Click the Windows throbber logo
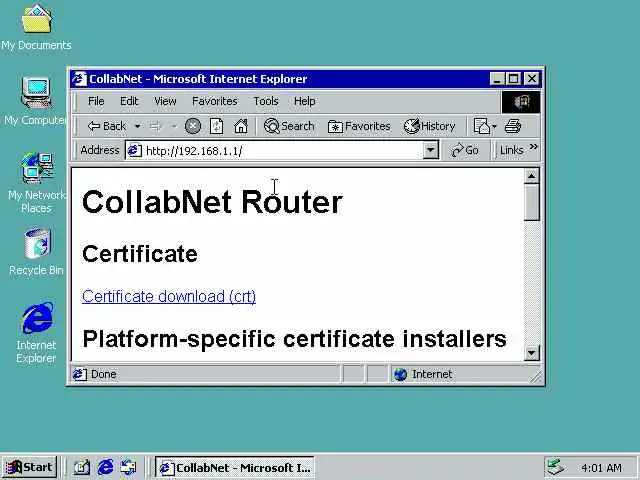The width and height of the screenshot is (640, 480). point(521,102)
